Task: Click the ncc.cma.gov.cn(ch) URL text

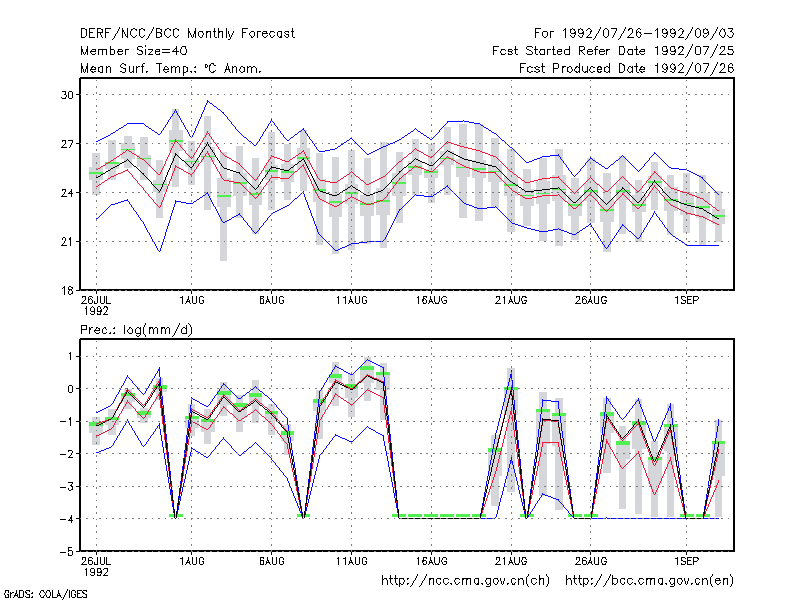Action: coord(466,581)
